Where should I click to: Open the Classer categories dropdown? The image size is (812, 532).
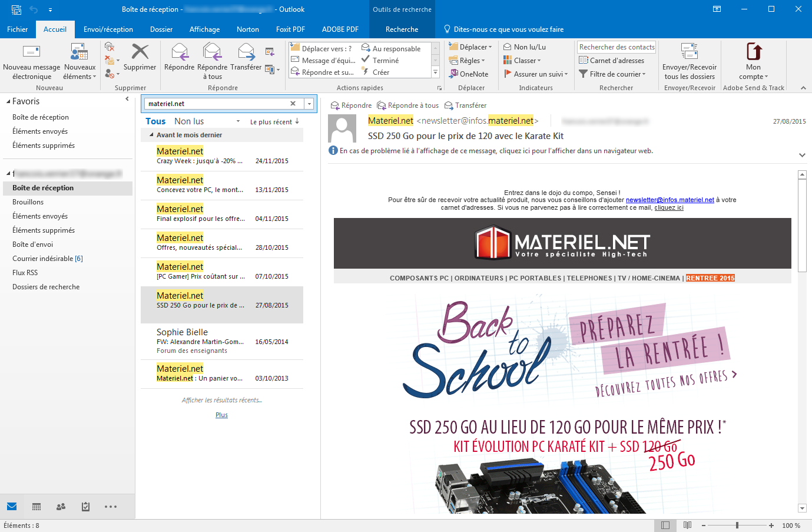[x=522, y=60]
